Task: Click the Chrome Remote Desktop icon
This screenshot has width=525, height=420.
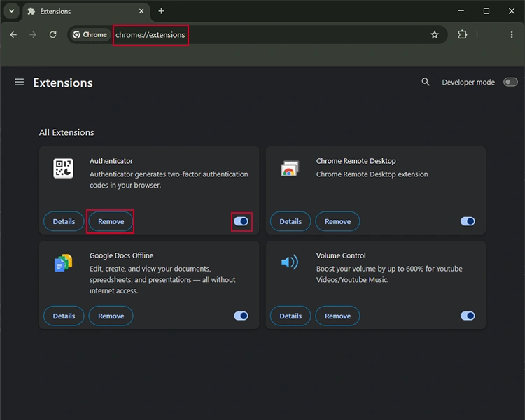Action: [x=290, y=168]
